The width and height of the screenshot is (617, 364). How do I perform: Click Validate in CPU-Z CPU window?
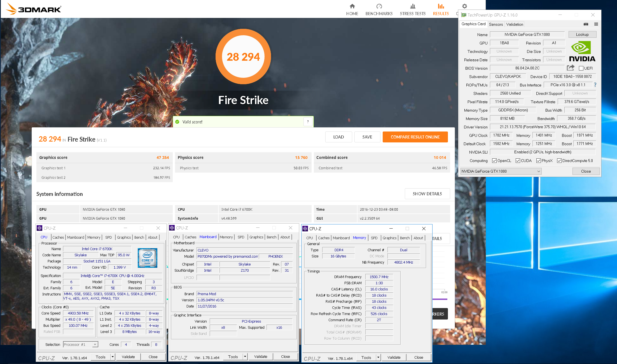(x=128, y=357)
